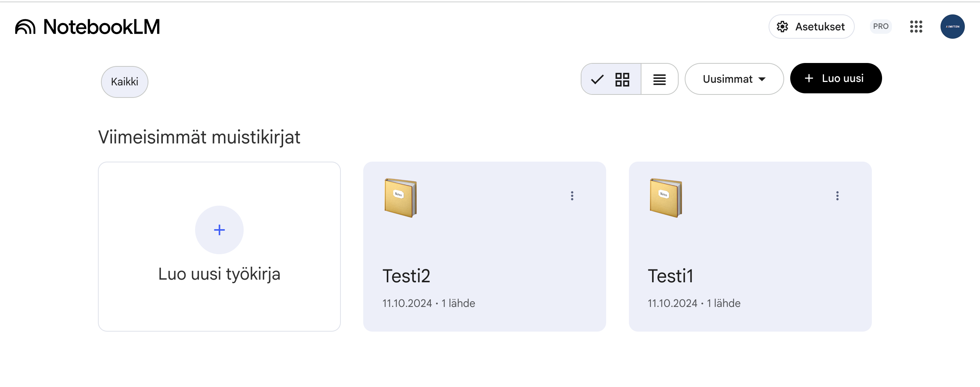This screenshot has width=980, height=387.
Task: Open the Testi2 notebook title
Action: click(406, 275)
